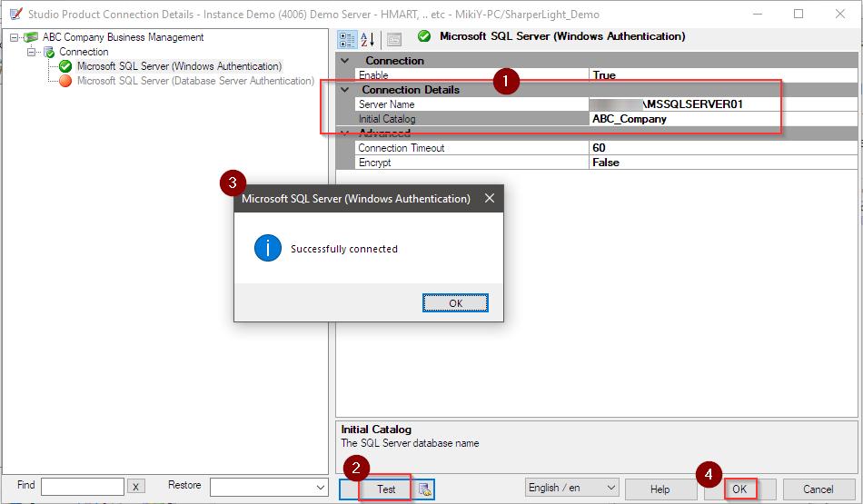Screen dimensions: 863x504
Task: Select ABC Company Business Management tree item
Action: pyautogui.click(x=123, y=37)
